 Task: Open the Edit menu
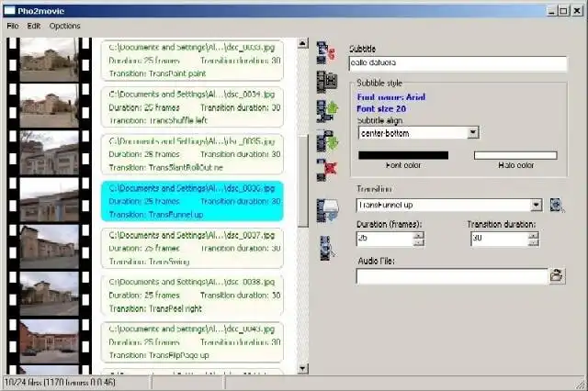[x=33, y=26]
